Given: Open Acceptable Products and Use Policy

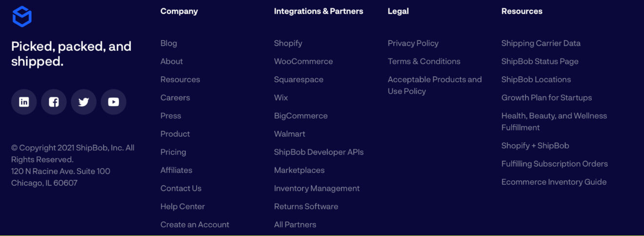Looking at the screenshot, I should (435, 85).
